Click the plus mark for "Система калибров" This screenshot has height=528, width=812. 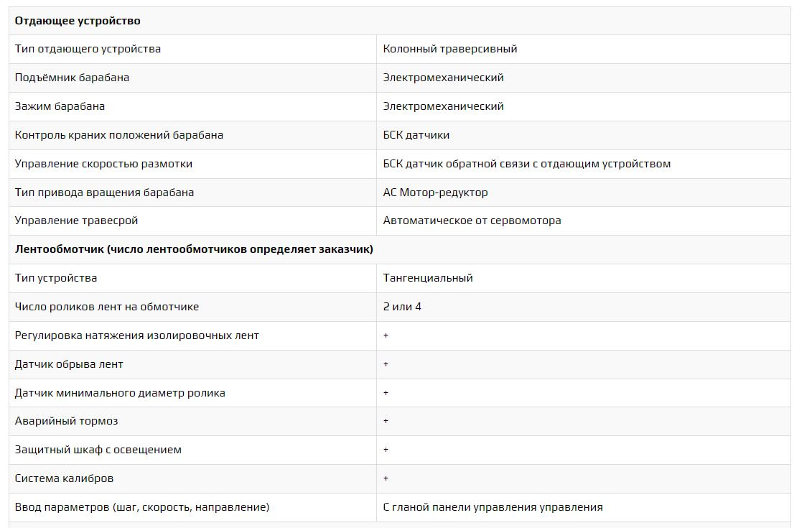[386, 478]
